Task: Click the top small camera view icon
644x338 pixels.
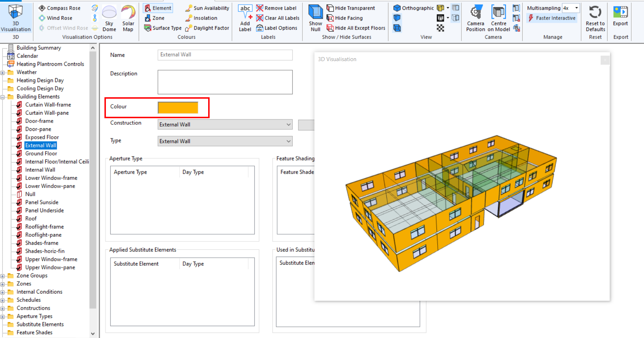Action: pos(516,8)
